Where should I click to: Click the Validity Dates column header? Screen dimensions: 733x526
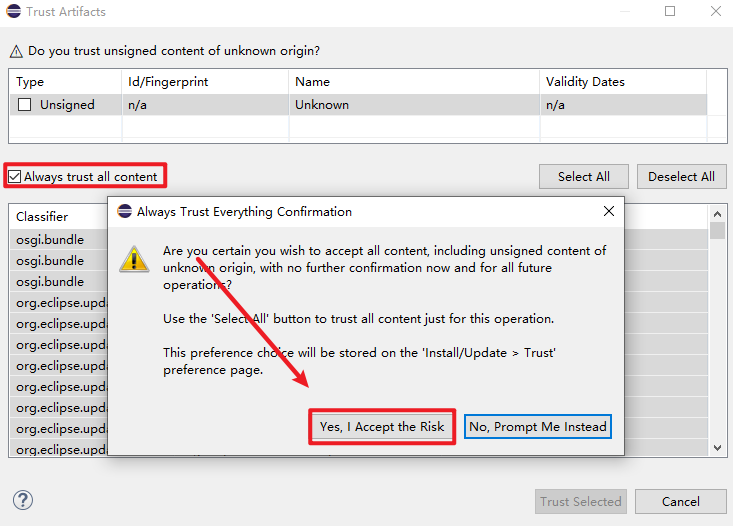(585, 82)
